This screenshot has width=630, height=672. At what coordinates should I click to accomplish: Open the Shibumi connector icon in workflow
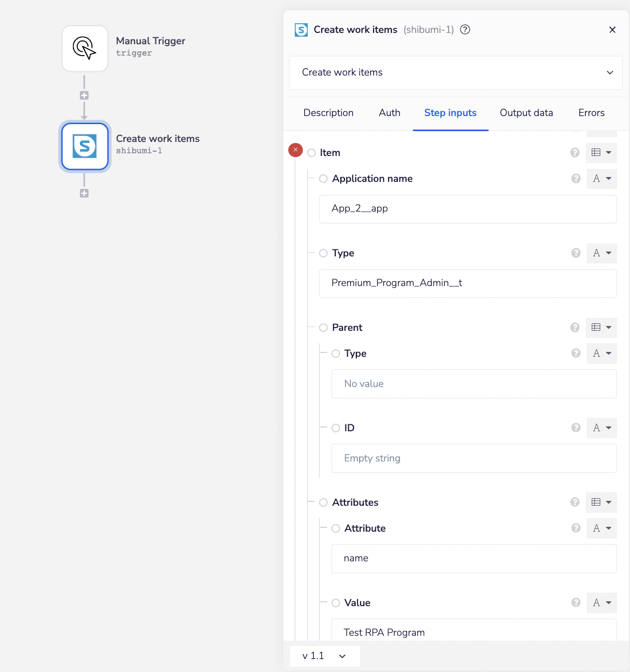click(85, 146)
